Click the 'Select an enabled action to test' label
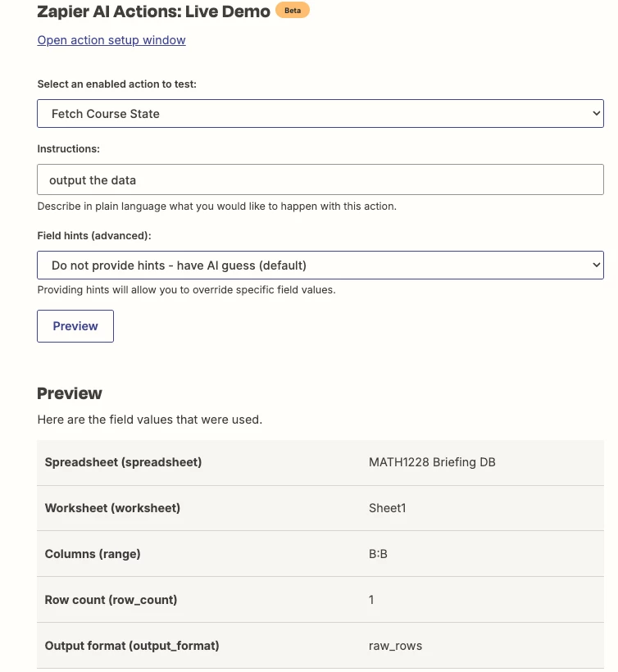Screen dimensions: 618x672 tap(116, 84)
